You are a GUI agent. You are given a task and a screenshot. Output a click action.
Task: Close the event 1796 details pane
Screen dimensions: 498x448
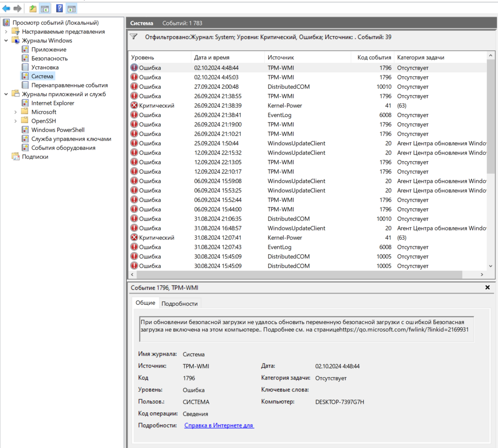tap(487, 287)
